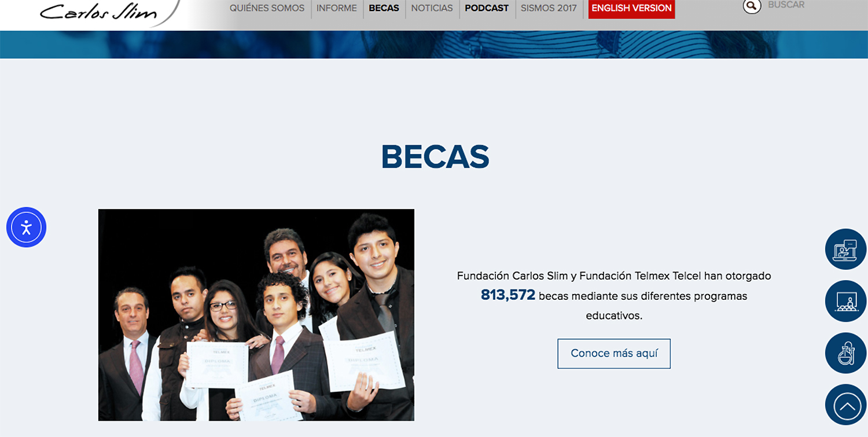Open the Quiénes Somos menu
868x437 pixels.
point(267,8)
